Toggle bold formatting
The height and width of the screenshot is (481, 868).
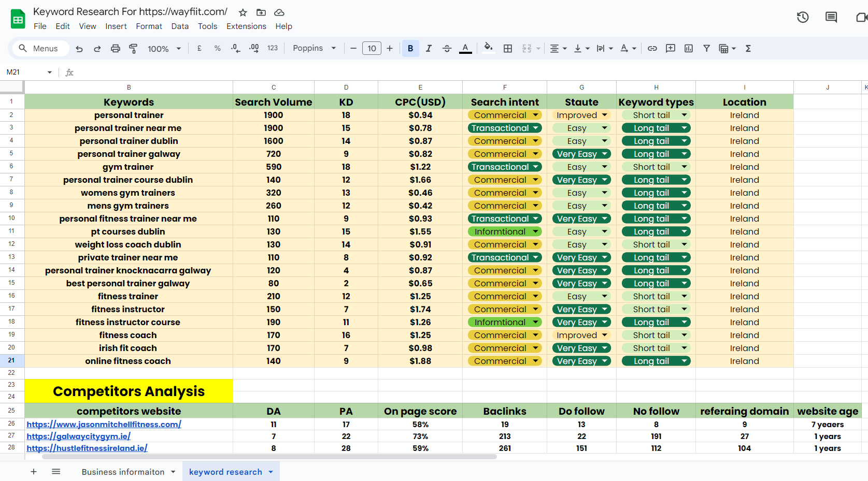coord(410,48)
